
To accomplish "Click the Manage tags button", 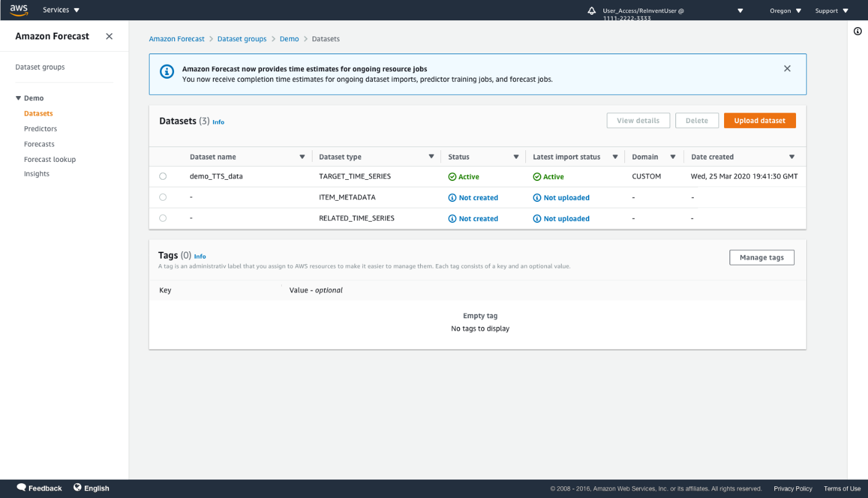I will tap(762, 257).
